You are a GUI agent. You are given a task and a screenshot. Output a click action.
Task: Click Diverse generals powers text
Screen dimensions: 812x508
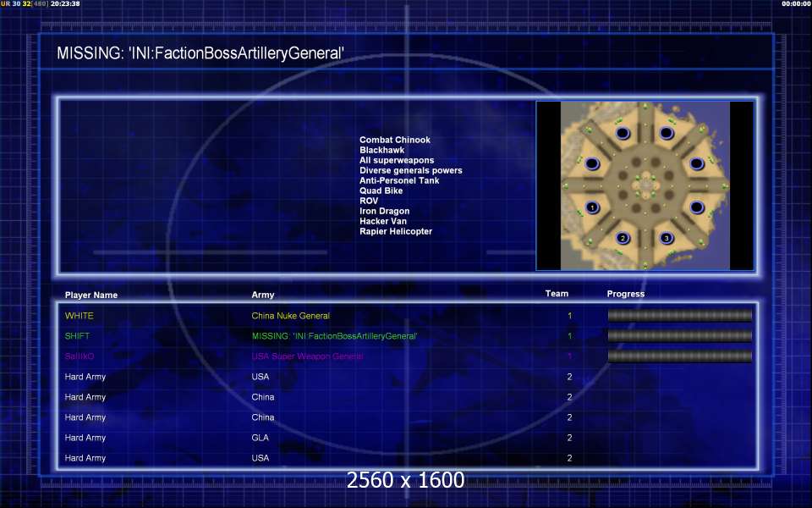point(411,170)
